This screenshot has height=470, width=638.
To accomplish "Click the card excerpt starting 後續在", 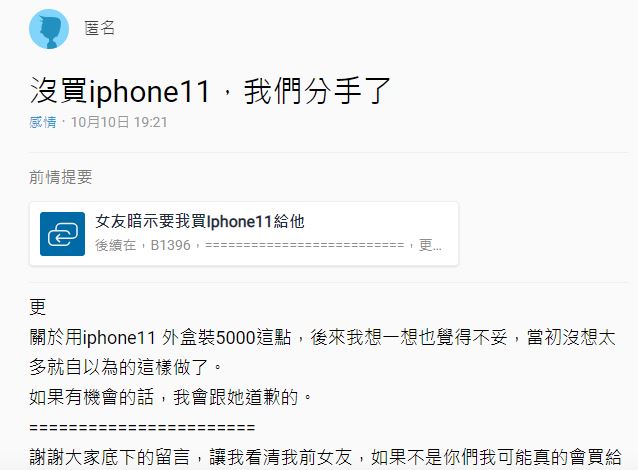I will [268, 245].
